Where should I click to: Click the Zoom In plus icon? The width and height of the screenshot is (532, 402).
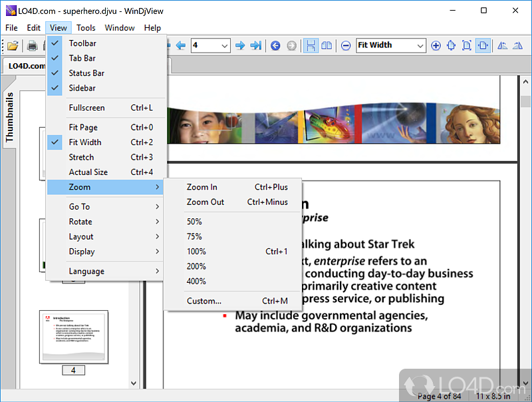click(436, 45)
